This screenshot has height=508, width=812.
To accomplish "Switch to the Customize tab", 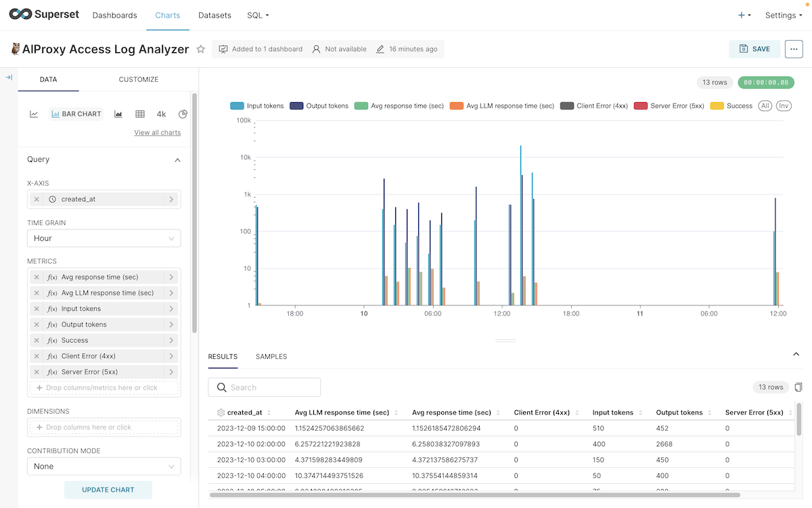I will coord(138,79).
